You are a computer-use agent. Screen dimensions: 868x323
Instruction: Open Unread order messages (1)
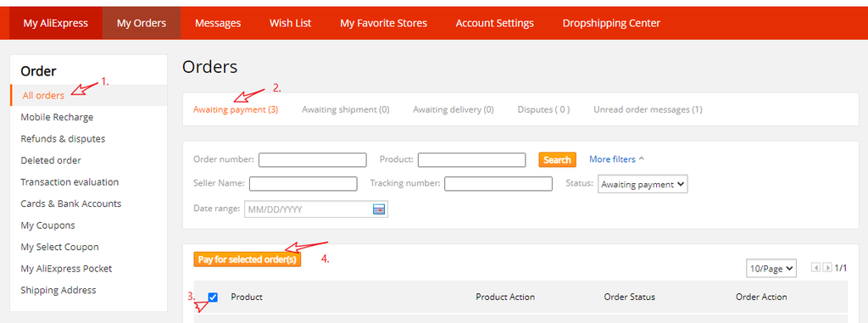point(648,109)
